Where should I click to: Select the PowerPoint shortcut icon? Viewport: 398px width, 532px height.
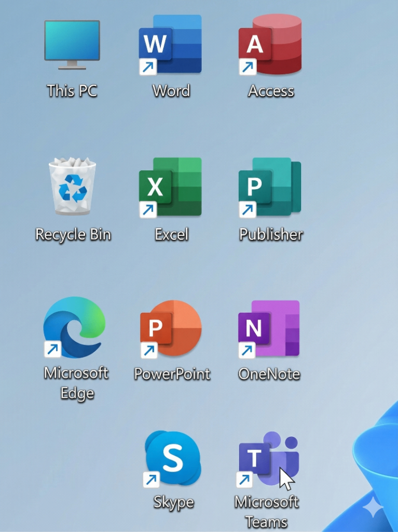click(171, 329)
